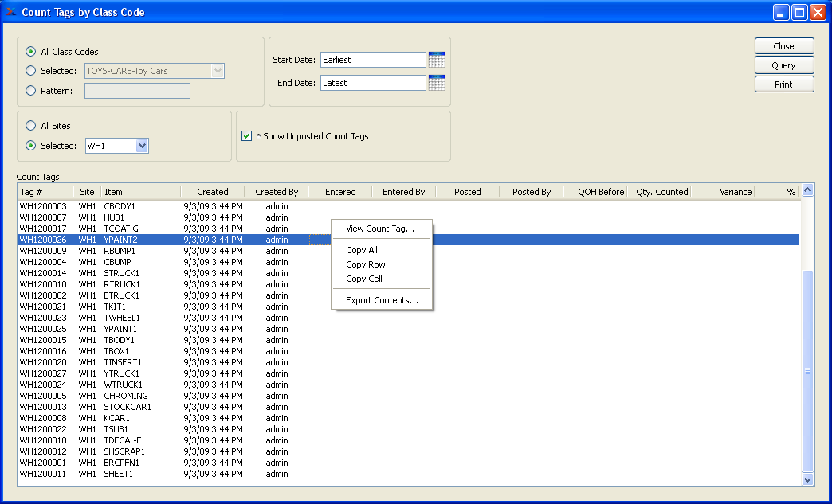Click the Print button
The image size is (832, 504).
click(783, 84)
